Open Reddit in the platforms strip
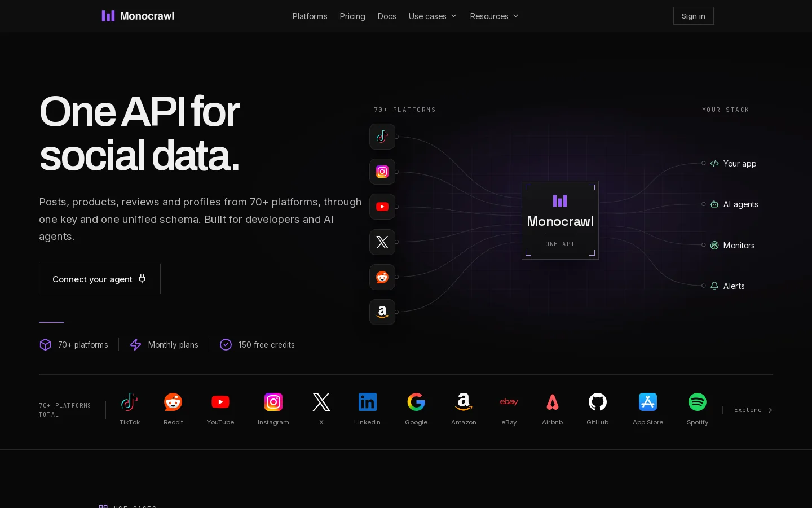812x508 pixels. (x=173, y=409)
